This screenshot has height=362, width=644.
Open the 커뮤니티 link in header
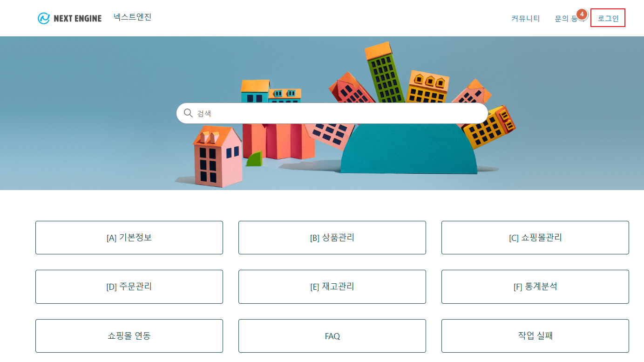click(525, 19)
